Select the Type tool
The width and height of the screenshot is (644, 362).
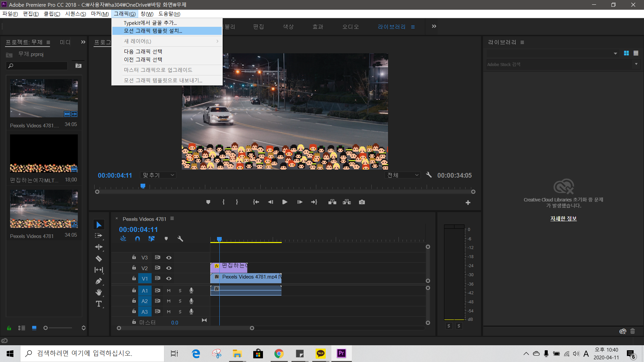pos(99,304)
